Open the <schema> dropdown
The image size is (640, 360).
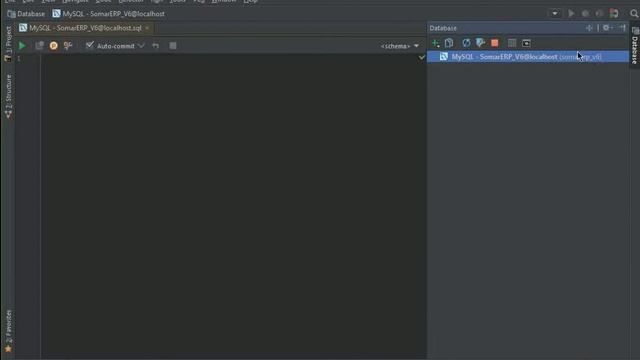click(x=400, y=46)
